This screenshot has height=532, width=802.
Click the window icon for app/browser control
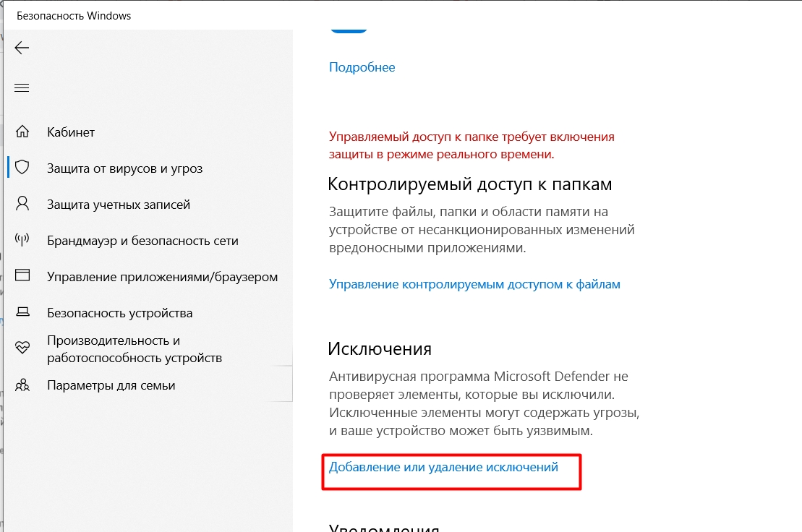tap(22, 275)
